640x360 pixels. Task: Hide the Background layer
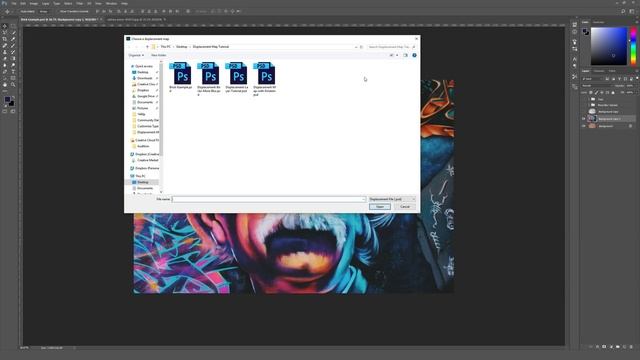pyautogui.click(x=583, y=126)
